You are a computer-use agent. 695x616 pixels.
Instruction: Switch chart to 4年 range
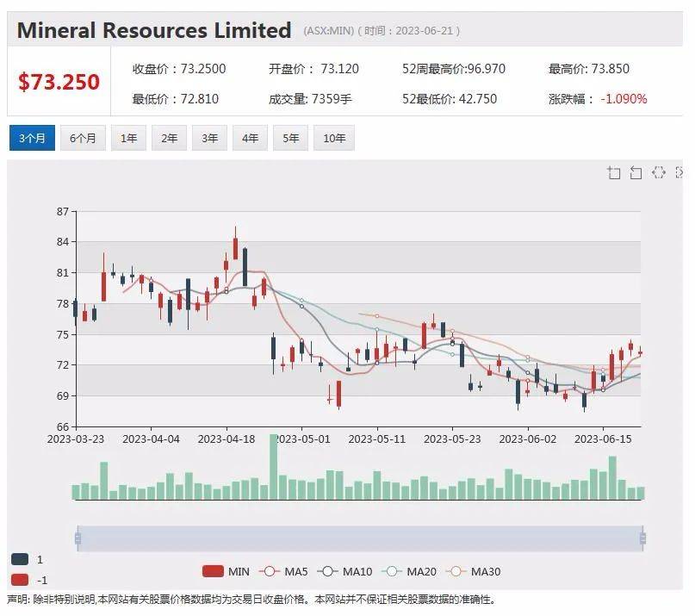[250, 138]
